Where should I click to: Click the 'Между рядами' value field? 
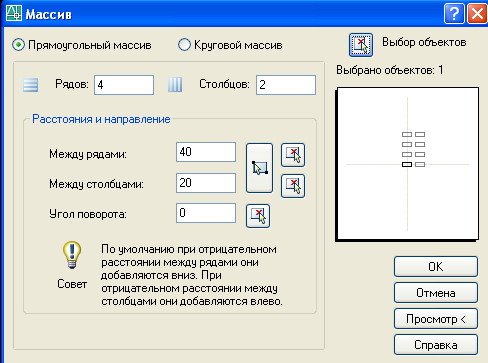tap(206, 152)
